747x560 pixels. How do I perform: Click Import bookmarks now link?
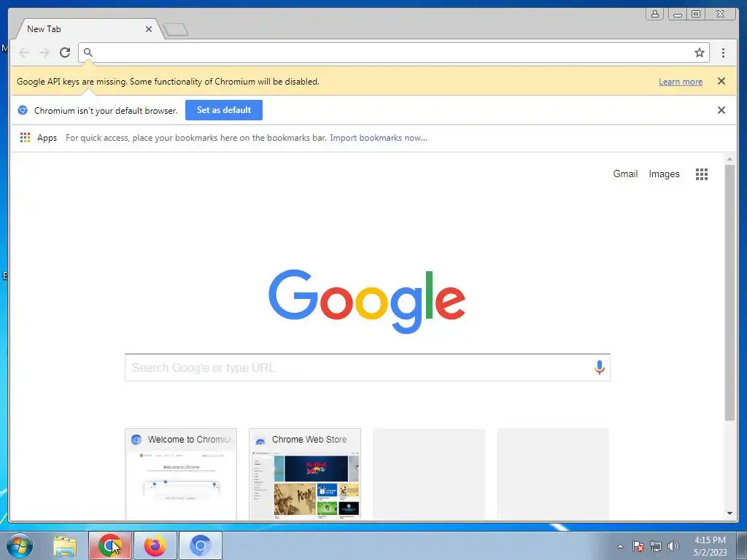coord(379,138)
